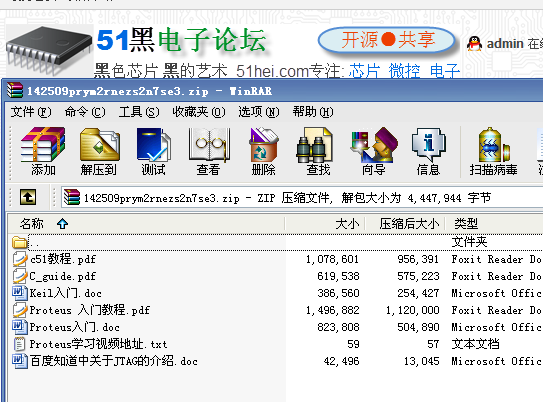Select file name Proteus入门.doc
The width and height of the screenshot is (543, 402).
point(74,327)
